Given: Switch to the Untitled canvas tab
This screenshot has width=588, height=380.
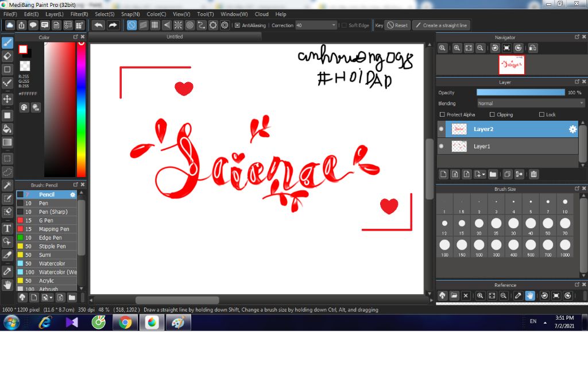Looking at the screenshot, I should coord(175,36).
